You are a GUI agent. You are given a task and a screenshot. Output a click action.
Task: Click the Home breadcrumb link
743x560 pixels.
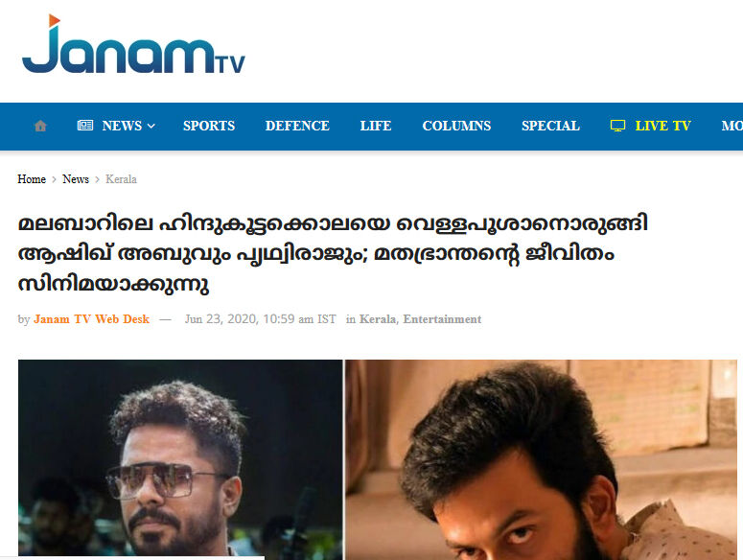pyautogui.click(x=32, y=179)
